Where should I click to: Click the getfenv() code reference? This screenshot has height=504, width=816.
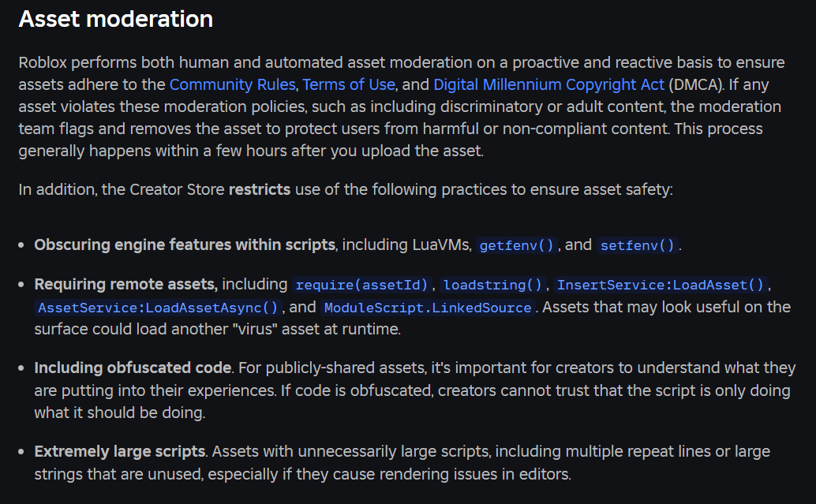click(518, 245)
